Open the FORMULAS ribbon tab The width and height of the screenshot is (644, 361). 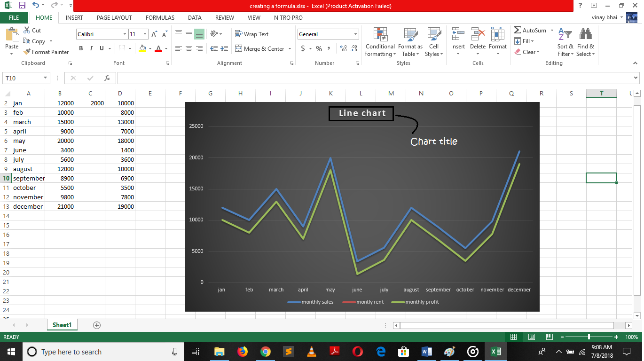pyautogui.click(x=160, y=18)
